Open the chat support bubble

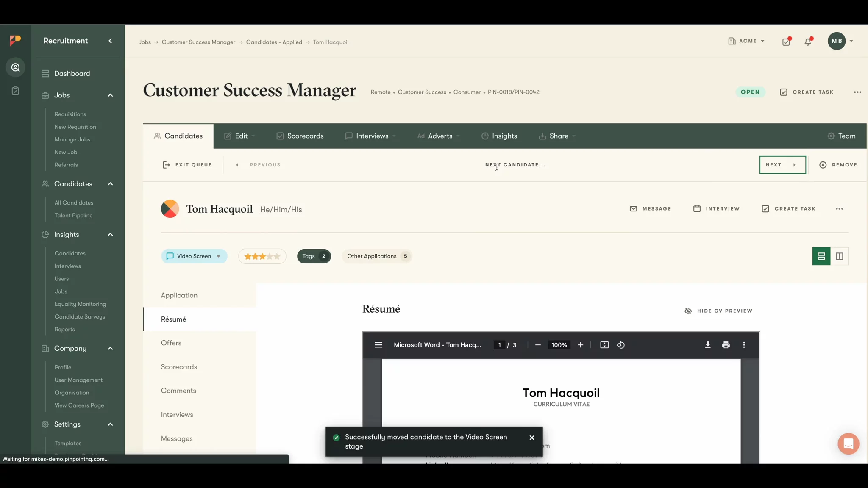848,444
